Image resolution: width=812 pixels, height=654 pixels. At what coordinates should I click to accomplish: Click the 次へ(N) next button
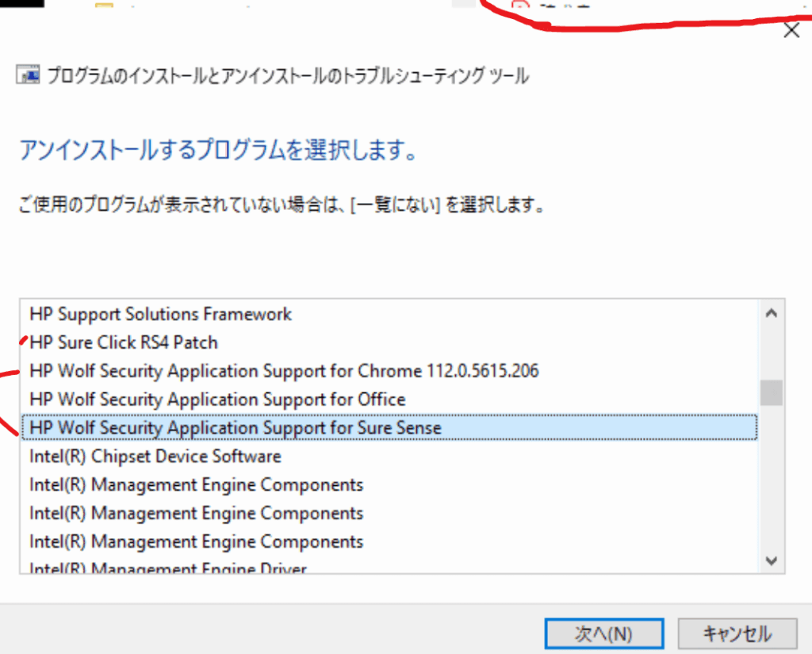pos(603,633)
